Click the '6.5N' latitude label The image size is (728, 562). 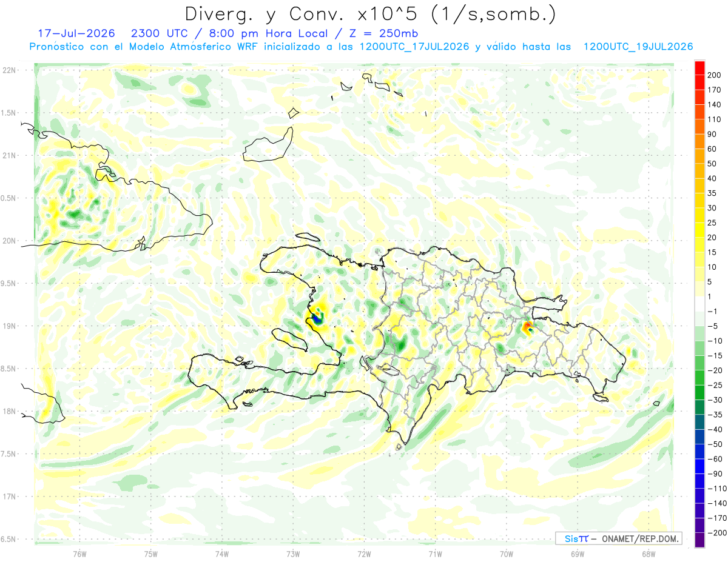9,539
